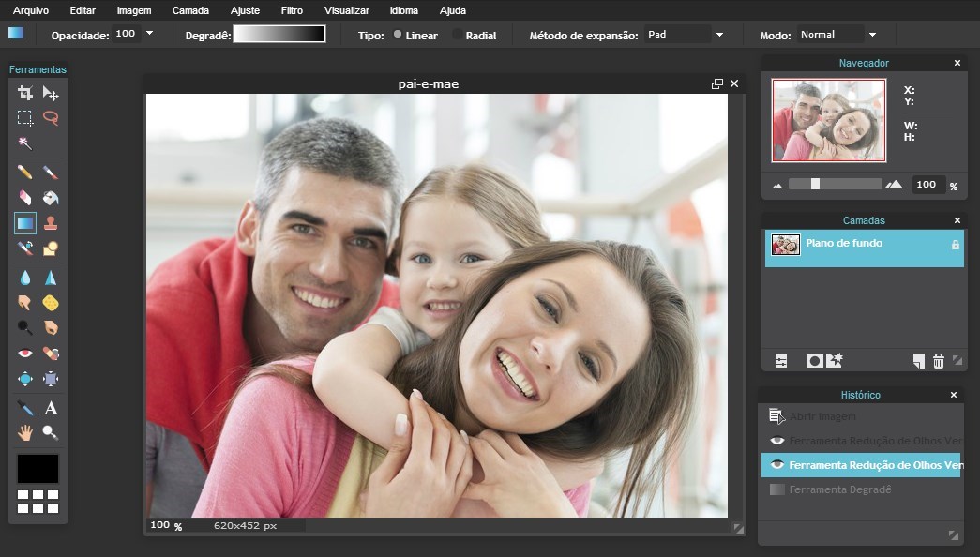
Task: Open the Idioma menu
Action: [x=404, y=10]
